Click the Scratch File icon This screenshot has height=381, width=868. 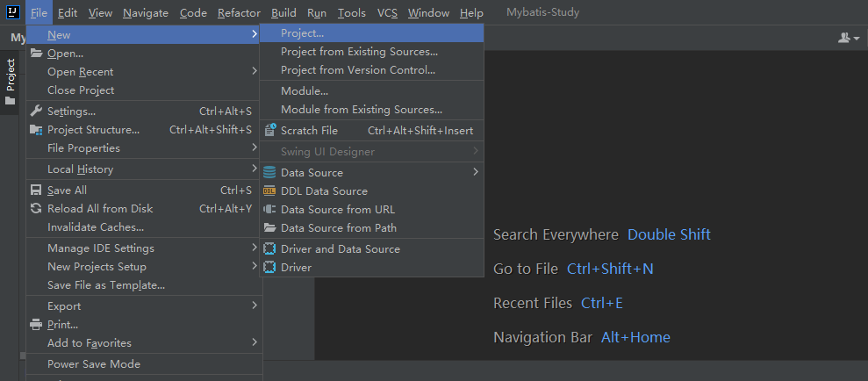[269, 131]
